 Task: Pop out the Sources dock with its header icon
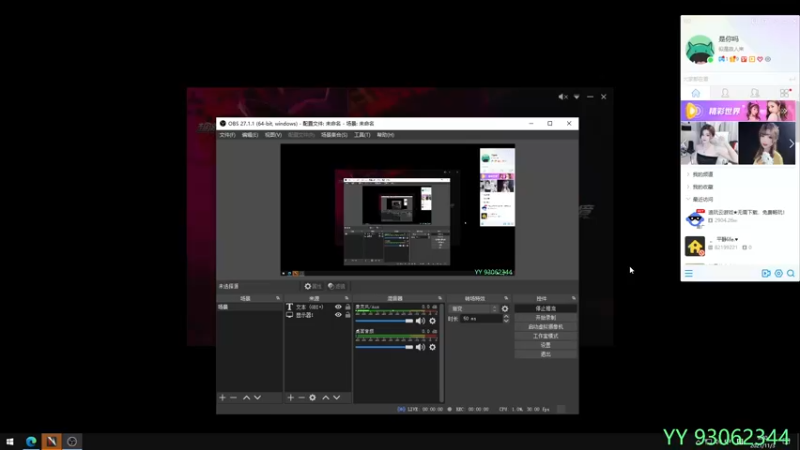[346, 298]
